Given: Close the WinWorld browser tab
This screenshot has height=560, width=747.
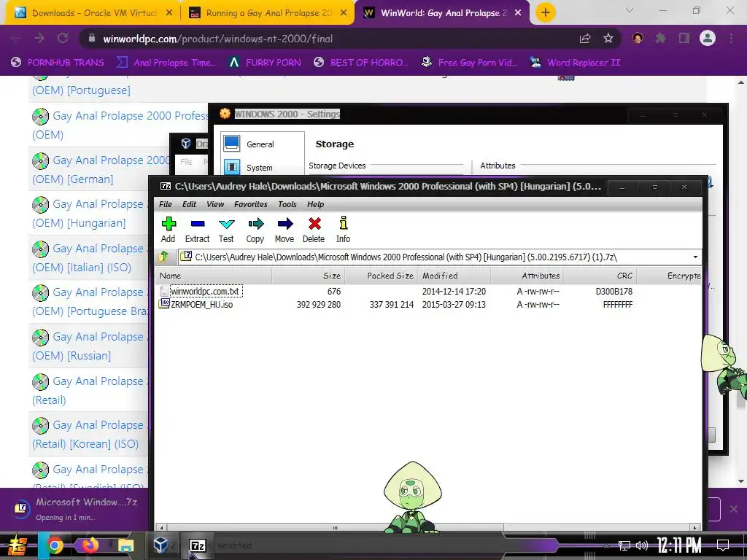Looking at the screenshot, I should [x=518, y=13].
